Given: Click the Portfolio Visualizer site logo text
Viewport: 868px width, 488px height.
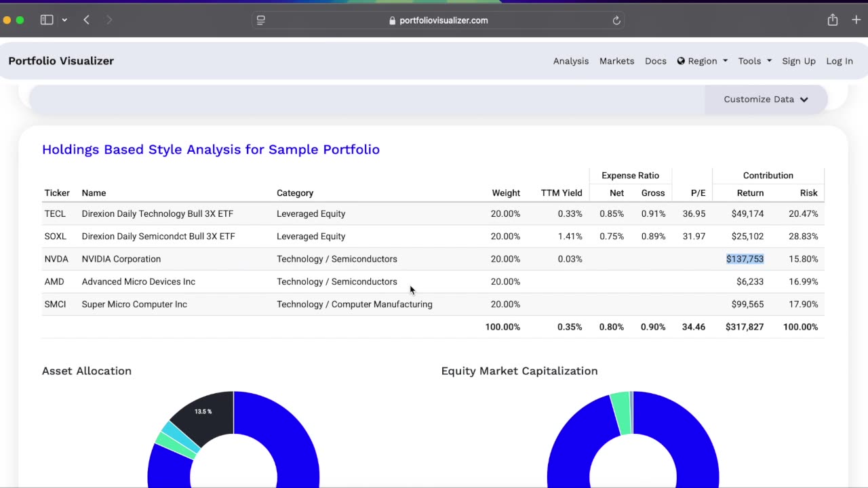Looking at the screenshot, I should coord(61,61).
